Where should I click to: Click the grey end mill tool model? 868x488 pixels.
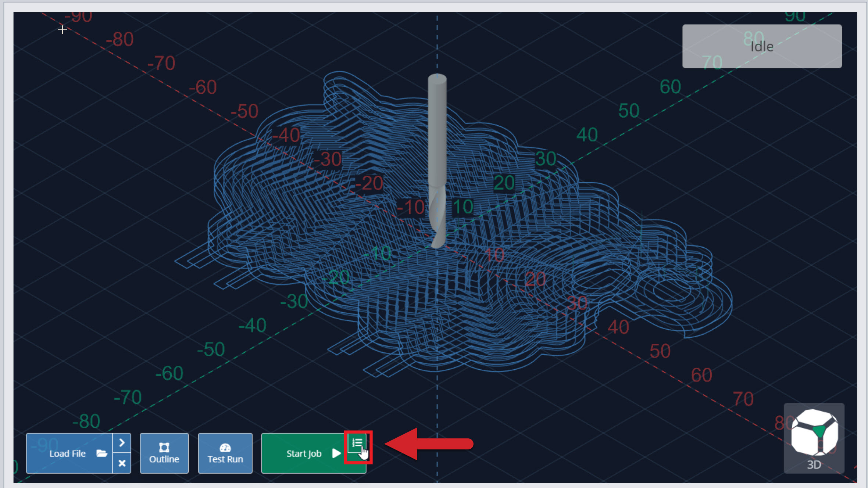click(x=437, y=161)
